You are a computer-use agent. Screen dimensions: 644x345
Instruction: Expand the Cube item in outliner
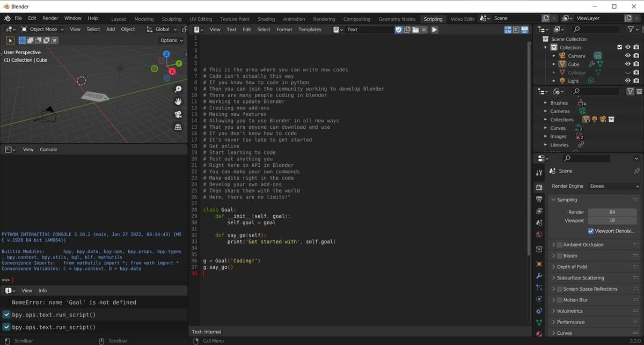click(x=554, y=64)
